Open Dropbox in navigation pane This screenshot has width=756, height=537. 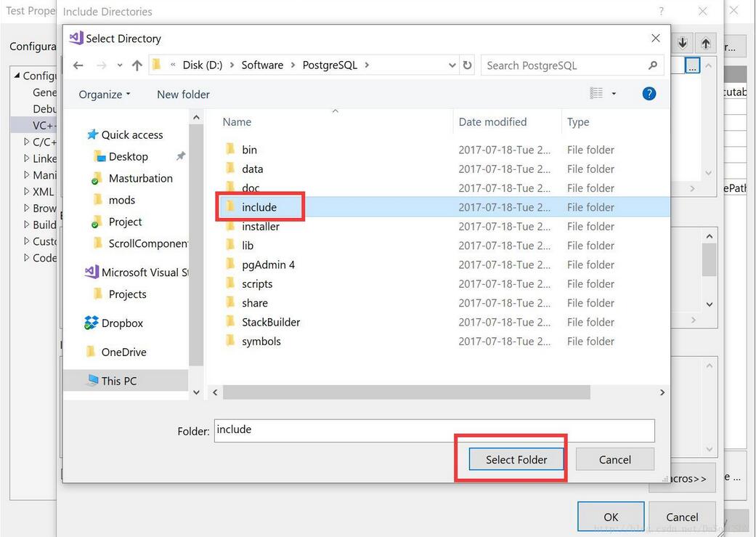pos(121,323)
